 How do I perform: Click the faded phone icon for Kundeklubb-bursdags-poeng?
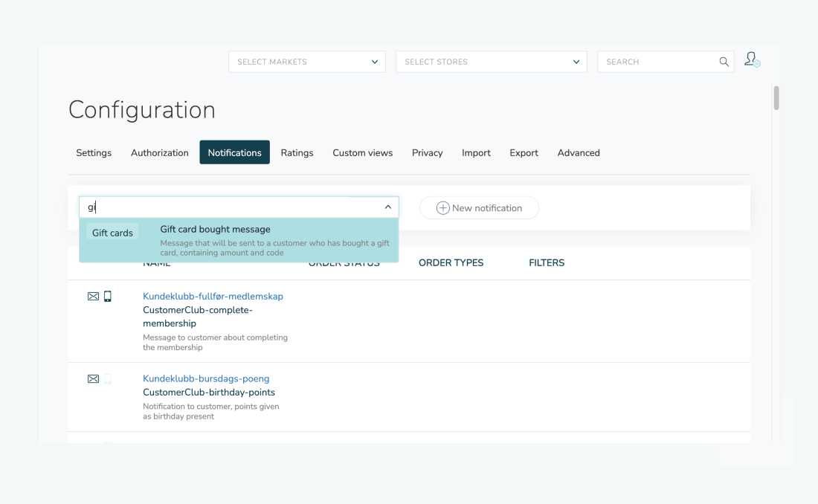pos(108,379)
